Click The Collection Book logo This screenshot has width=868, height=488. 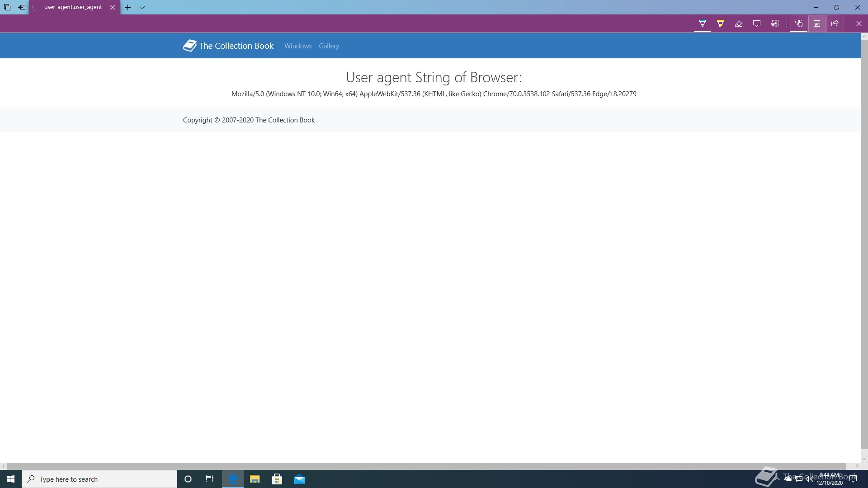[x=228, y=46]
